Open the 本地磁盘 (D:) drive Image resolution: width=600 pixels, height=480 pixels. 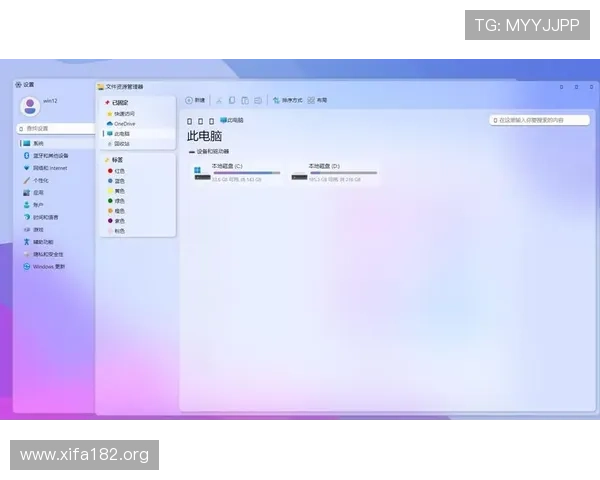click(x=334, y=173)
